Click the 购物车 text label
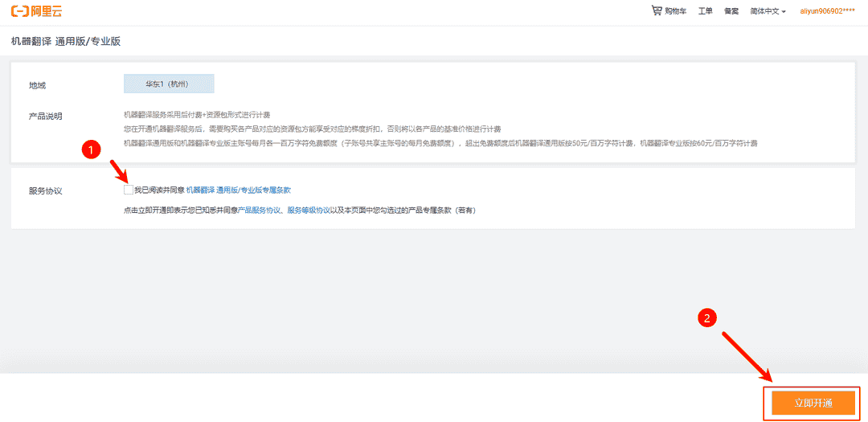Screen dimensions: 868x422 pyautogui.click(x=676, y=11)
